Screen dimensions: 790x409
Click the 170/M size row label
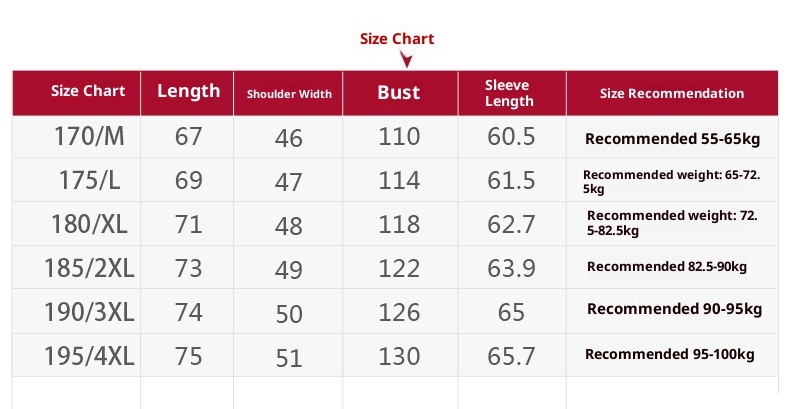[x=88, y=135]
